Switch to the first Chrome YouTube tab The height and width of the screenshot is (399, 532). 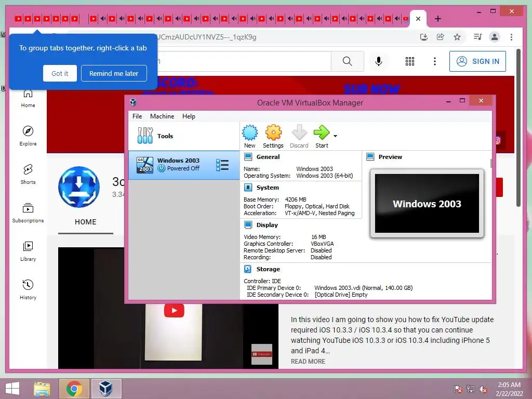(x=18, y=19)
